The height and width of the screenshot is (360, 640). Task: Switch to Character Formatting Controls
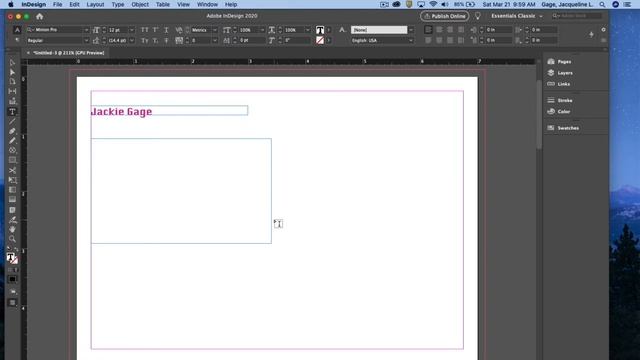[x=17, y=30]
